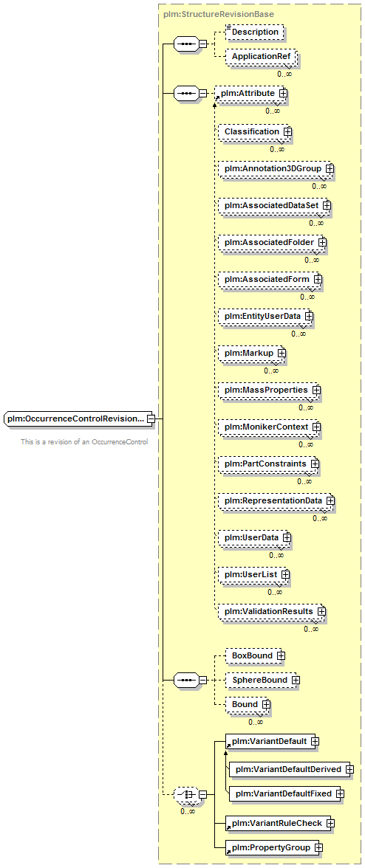365x868 pixels.
Task: Select the Description element box
Action: point(254,32)
